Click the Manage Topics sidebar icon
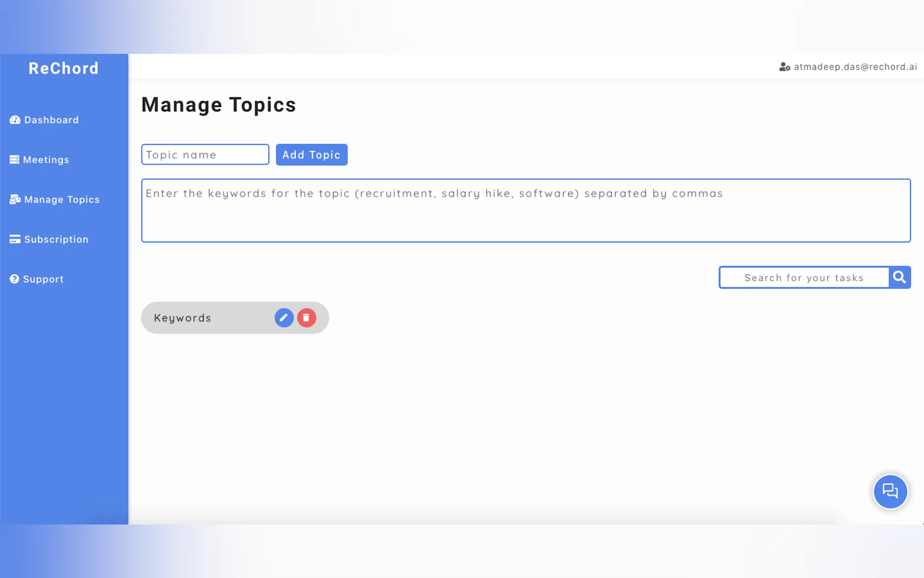This screenshot has height=578, width=924. click(15, 199)
